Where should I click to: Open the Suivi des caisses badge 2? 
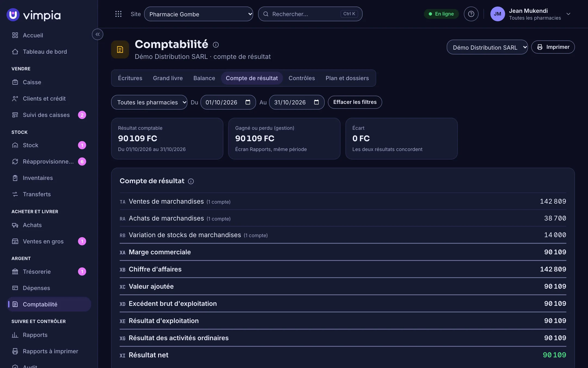point(82,115)
